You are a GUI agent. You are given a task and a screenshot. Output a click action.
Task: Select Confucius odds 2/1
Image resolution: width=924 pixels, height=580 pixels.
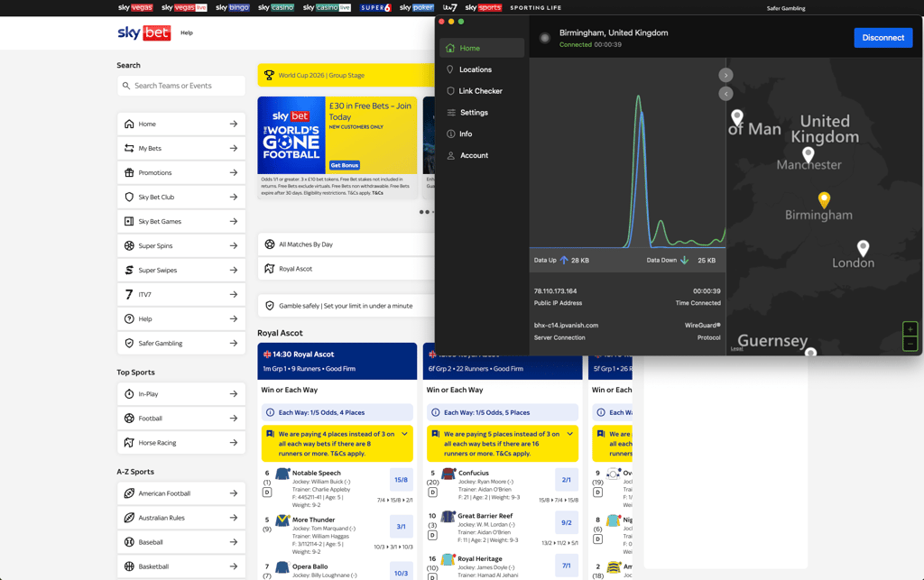pos(567,480)
